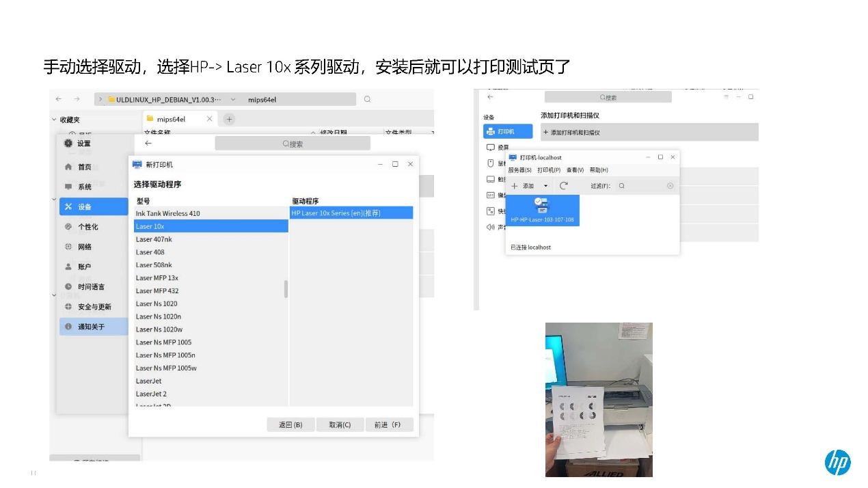Expand the path dropdown chevron after ULDLINUX folder
The image size is (868, 488).
tap(234, 99)
